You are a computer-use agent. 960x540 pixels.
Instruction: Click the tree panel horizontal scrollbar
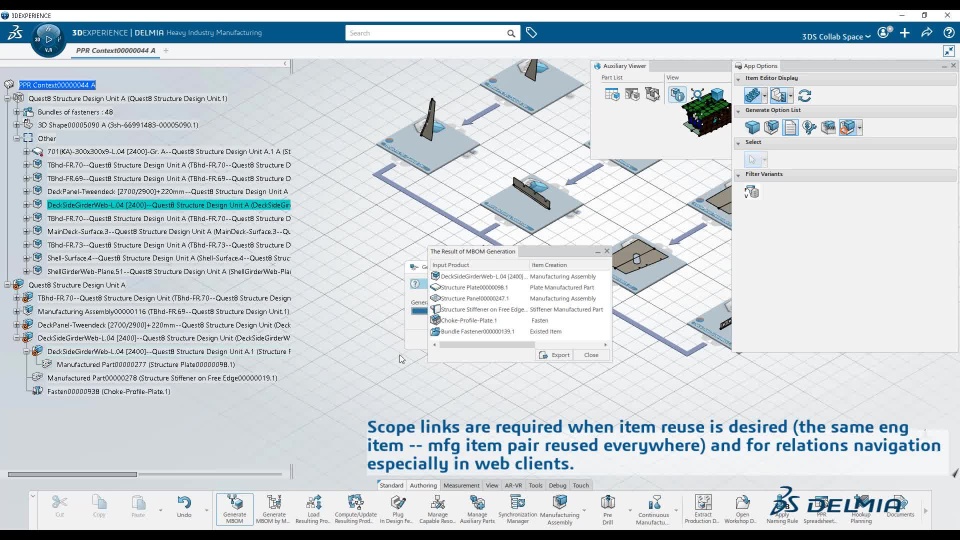coord(72,474)
